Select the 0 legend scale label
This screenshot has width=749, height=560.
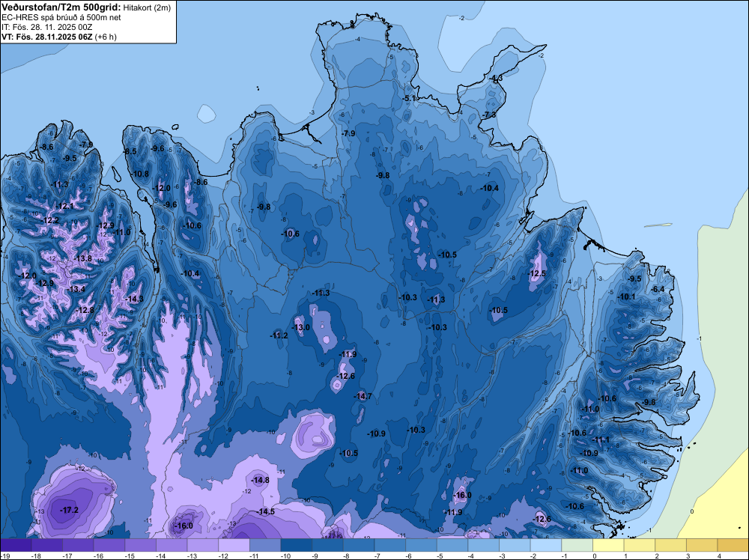coord(595,556)
